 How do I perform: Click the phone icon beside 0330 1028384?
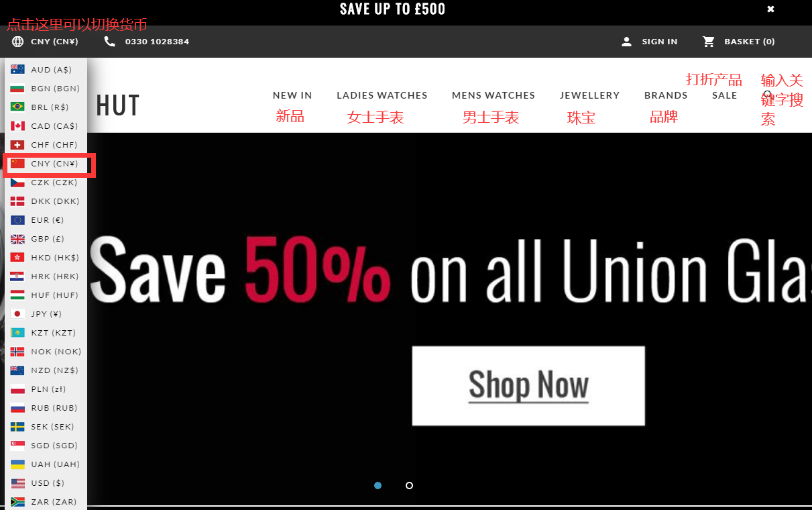point(110,42)
